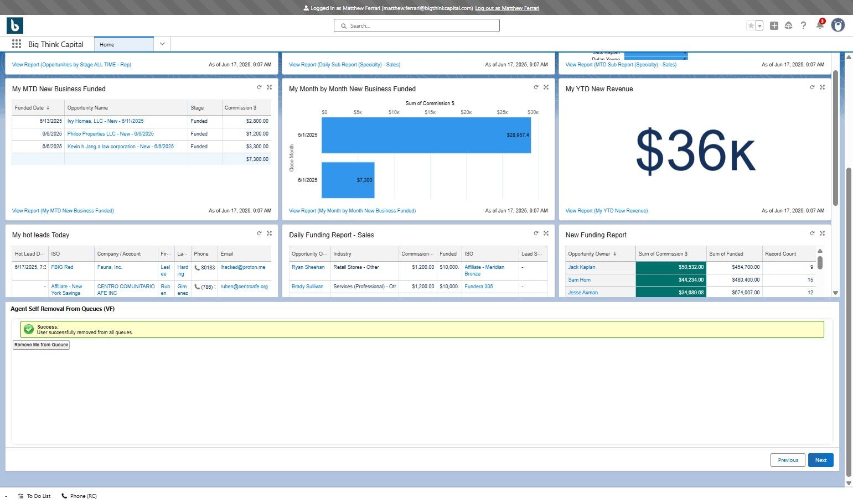Viewport: 853px width, 504px height.
Task: Refresh Daily Funding Report - Sales widget
Action: (x=536, y=233)
